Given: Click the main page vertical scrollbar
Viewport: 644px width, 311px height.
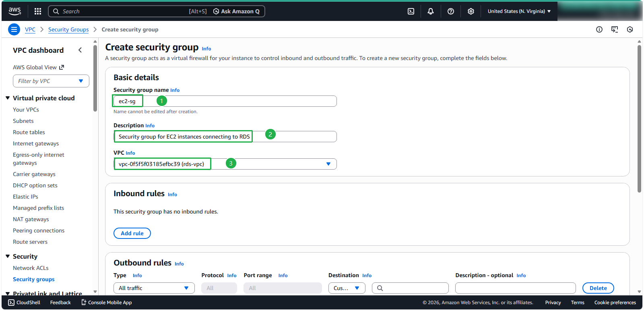Looking at the screenshot, I should pos(639,119).
